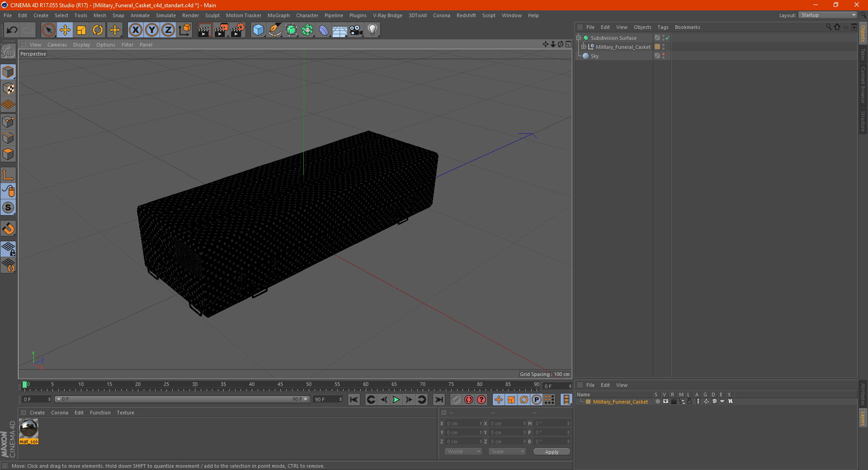Screen dimensions: 868x470
Task: Toggle Military_Funeral_Casket layer visibility eye
Action: coord(665,401)
